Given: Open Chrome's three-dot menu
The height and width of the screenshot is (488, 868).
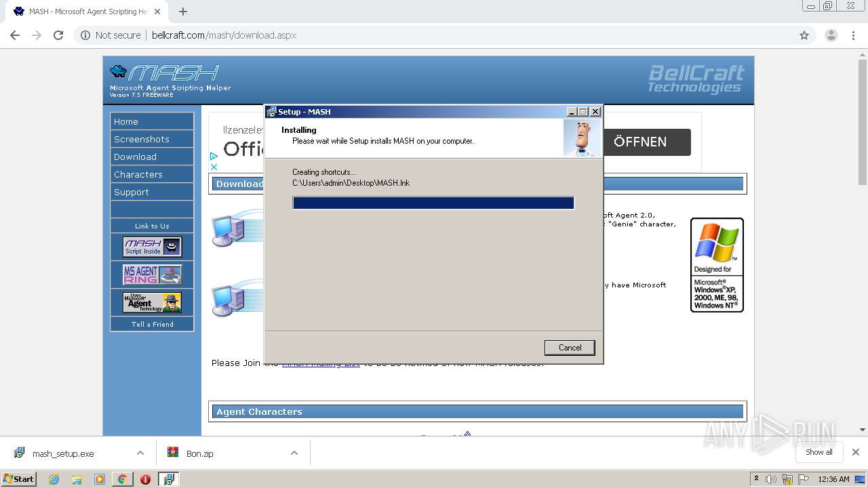Looking at the screenshot, I should tap(854, 35).
